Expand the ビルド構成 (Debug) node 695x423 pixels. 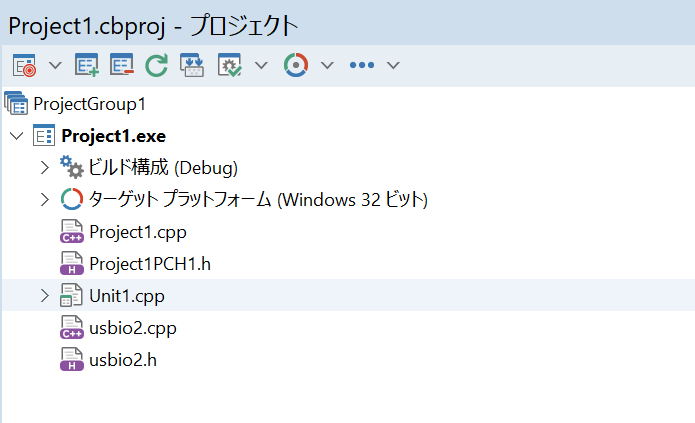[x=44, y=167]
